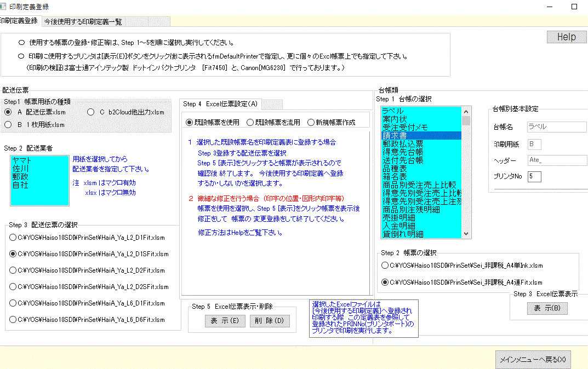Click the 台帳名 input field
This screenshot has width=588, height=369.
557,127
